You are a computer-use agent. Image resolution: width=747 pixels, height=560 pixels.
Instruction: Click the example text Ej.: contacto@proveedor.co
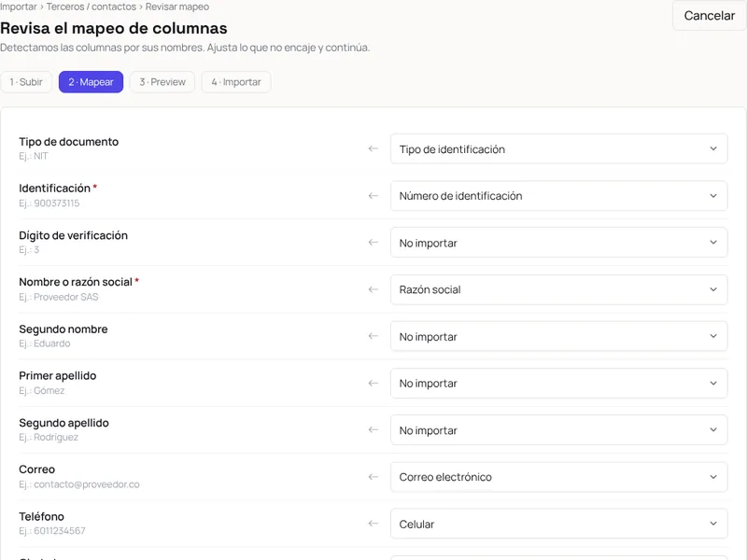click(79, 484)
